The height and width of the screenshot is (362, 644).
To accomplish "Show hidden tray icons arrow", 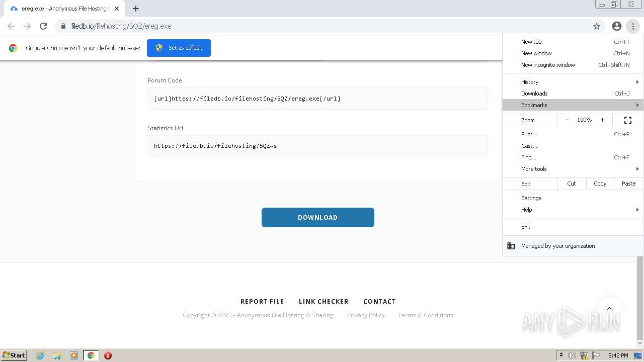I will (x=561, y=355).
